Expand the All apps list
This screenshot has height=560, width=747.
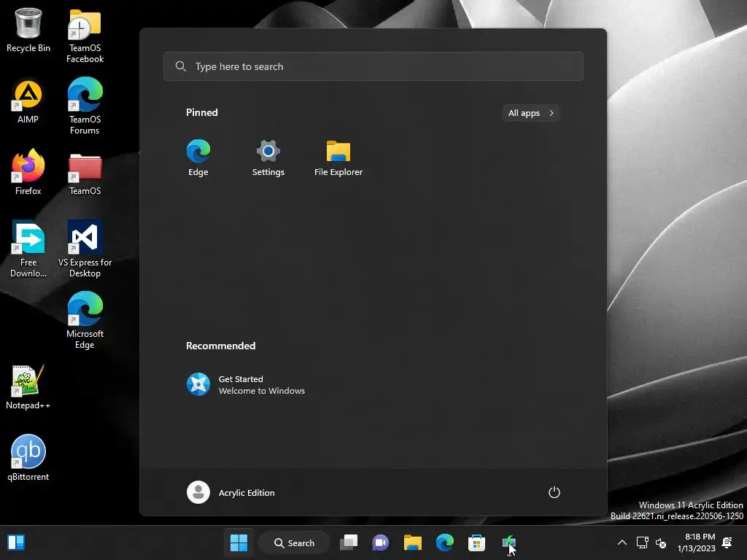tap(531, 113)
